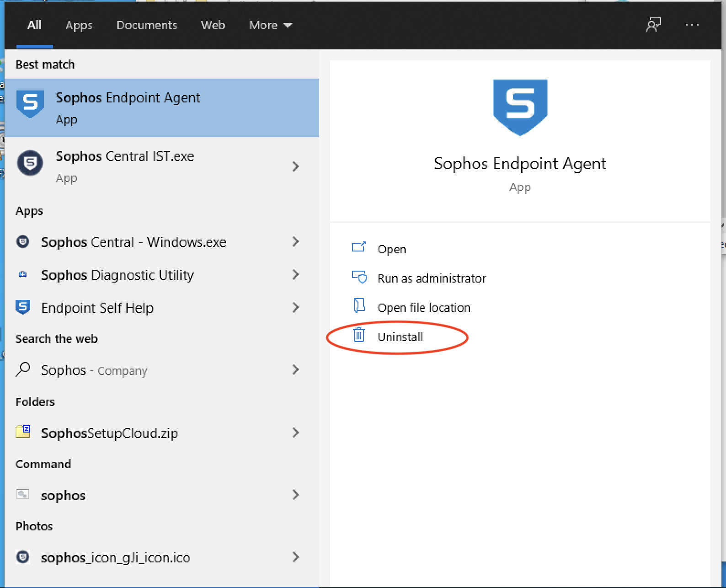Open the More filter dropdown
Viewport: 726px width, 588px height.
(x=271, y=25)
